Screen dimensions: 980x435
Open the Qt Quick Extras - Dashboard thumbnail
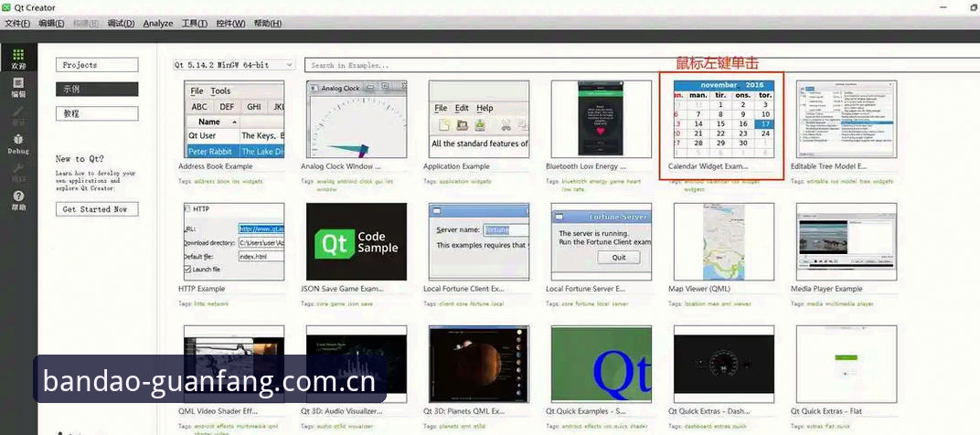(x=724, y=364)
